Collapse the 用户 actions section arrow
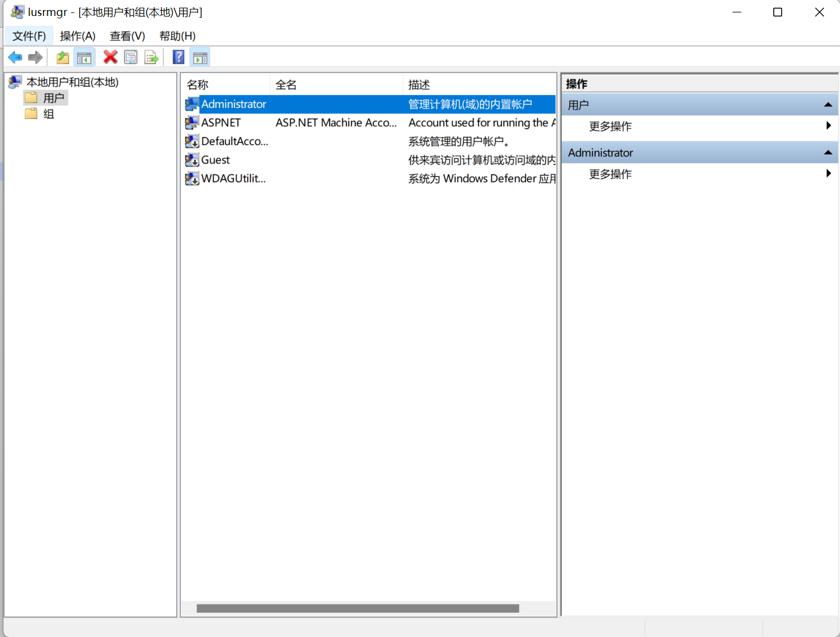Screen dimensions: 840x637 (x=828, y=105)
